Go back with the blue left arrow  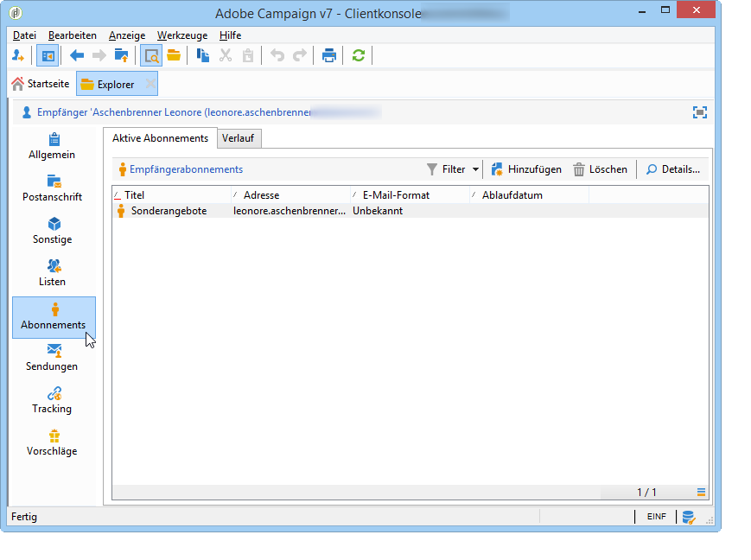point(77,55)
